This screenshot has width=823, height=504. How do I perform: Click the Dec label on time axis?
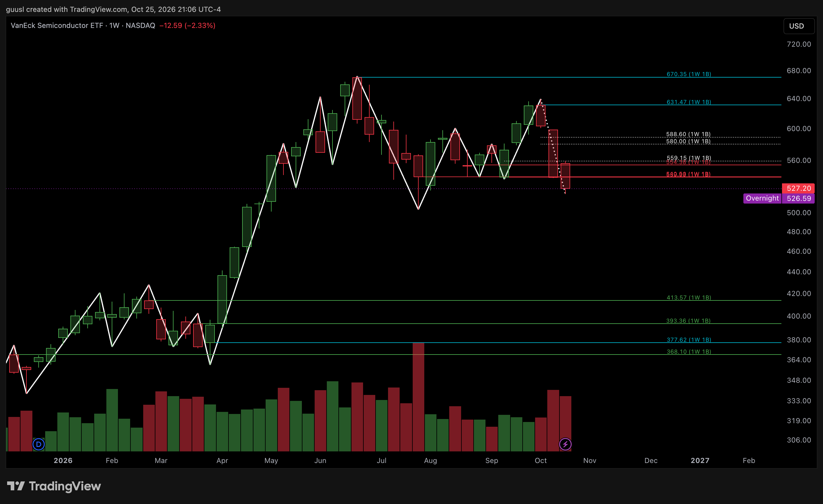tap(651, 461)
